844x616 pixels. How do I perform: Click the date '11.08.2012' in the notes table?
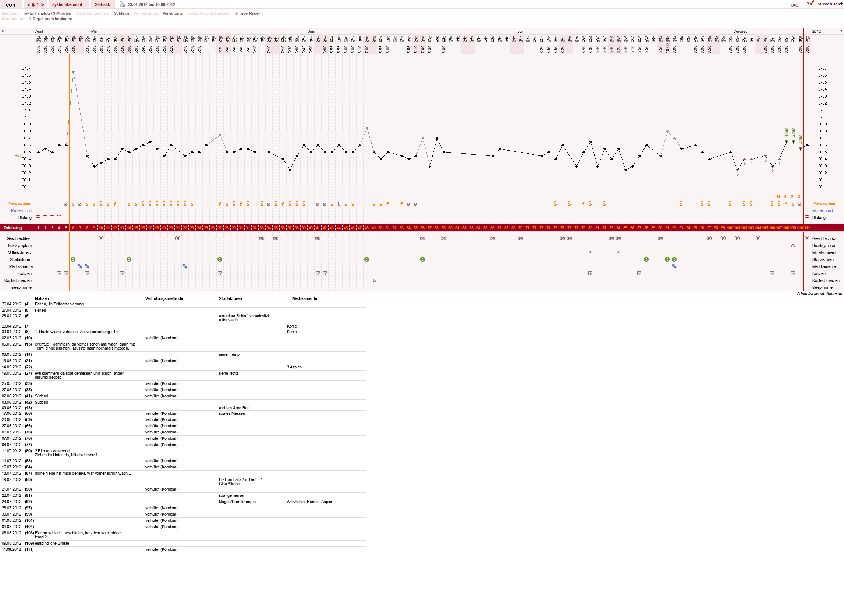click(11, 550)
